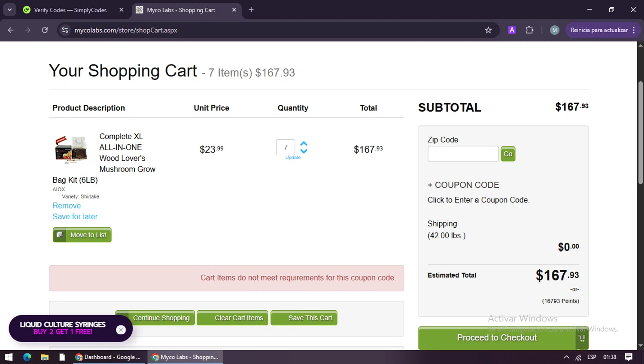Decrease quantity with the down arrow

tap(304, 151)
